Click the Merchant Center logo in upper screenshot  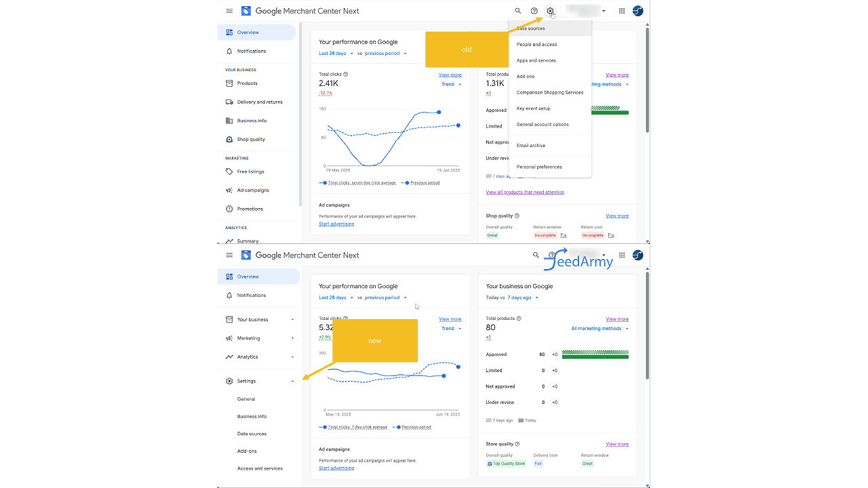(245, 11)
